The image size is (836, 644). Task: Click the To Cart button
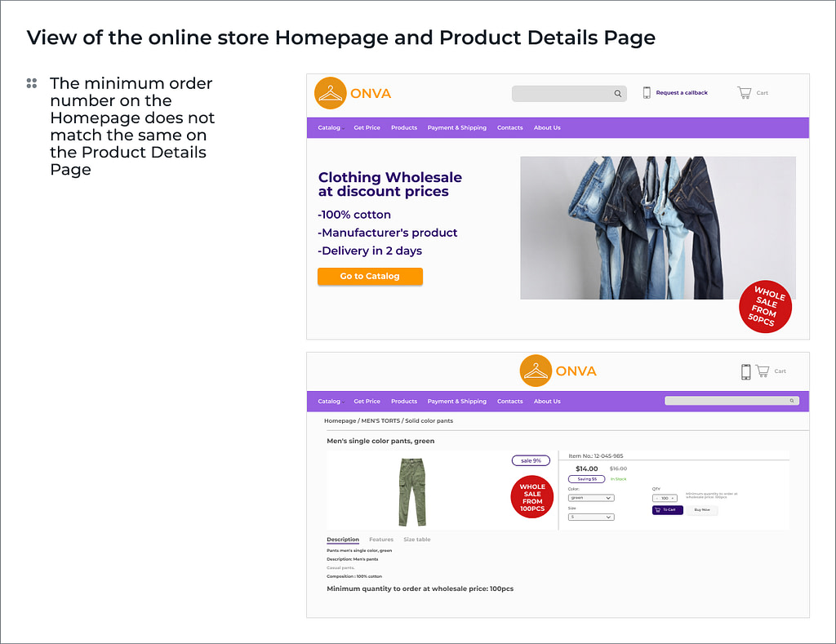668,509
